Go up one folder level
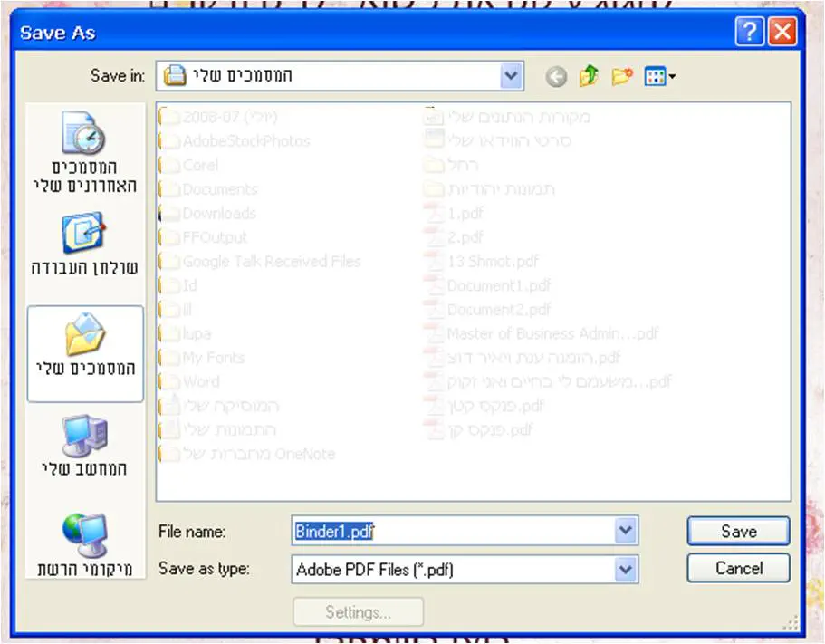The image size is (825, 644). (589, 78)
